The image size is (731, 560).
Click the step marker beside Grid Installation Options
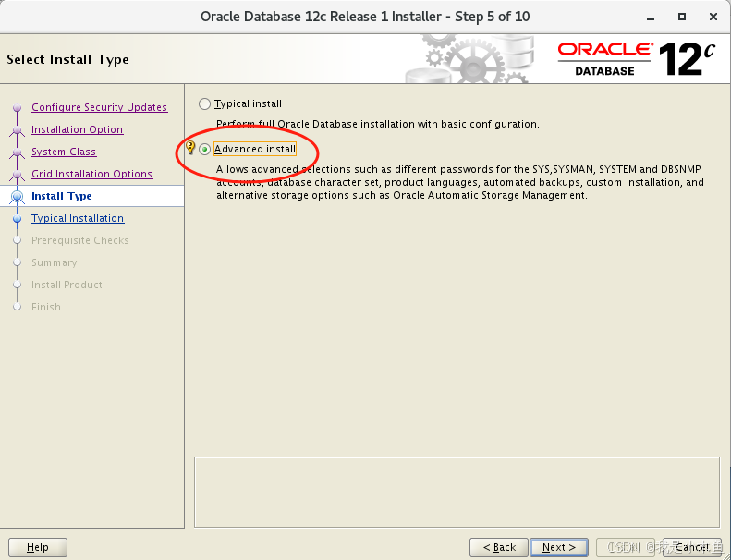[18, 175]
